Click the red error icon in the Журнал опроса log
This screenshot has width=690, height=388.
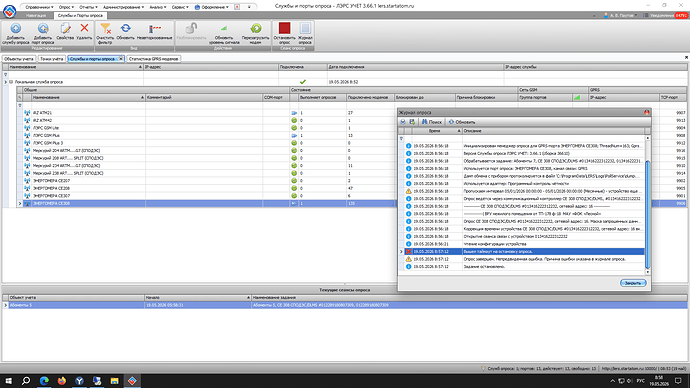tap(408, 252)
